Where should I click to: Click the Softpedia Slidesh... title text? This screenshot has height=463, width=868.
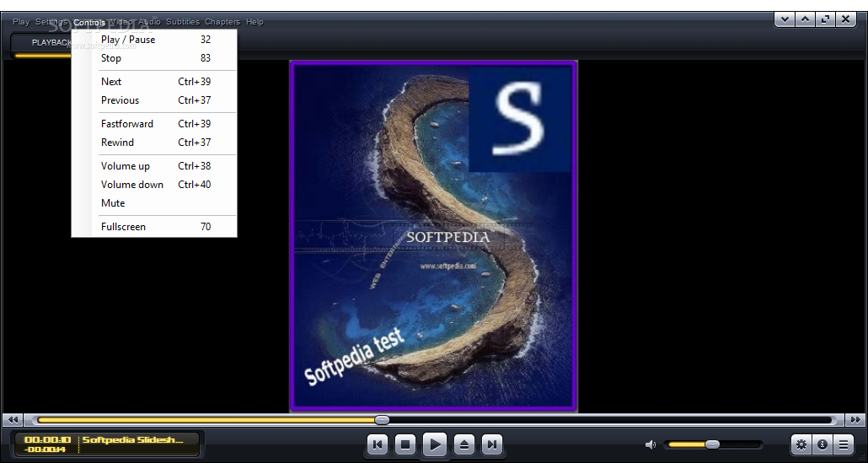point(133,439)
